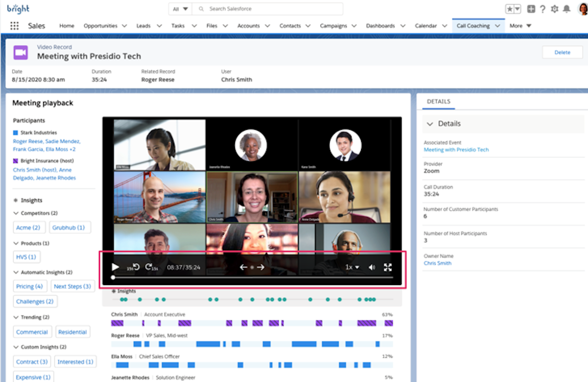Click Roger Reese's Golden Gate video tile
This screenshot has width=588, height=382.
coord(159,197)
